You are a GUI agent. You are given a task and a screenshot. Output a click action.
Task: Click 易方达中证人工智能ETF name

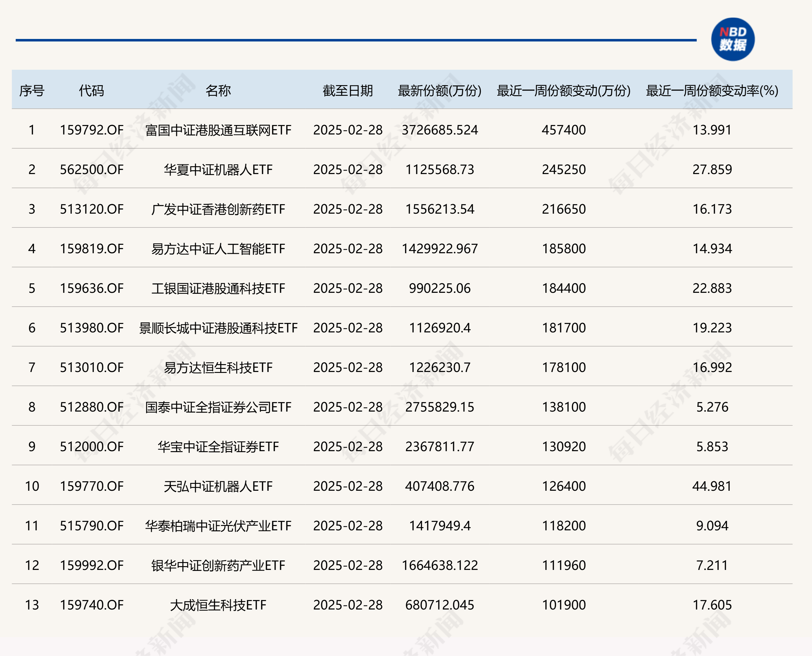pos(218,249)
